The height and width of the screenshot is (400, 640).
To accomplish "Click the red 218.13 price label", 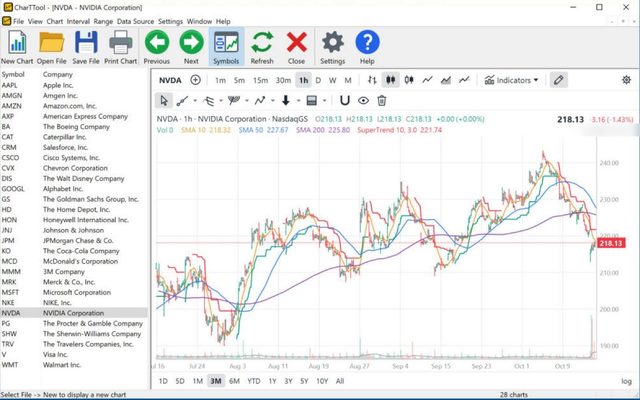I will pyautogui.click(x=611, y=243).
